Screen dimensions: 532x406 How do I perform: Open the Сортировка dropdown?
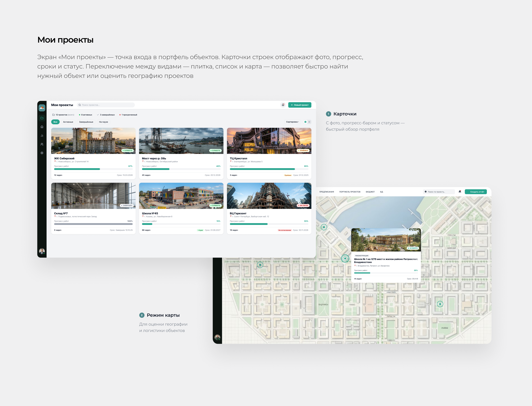coord(292,122)
